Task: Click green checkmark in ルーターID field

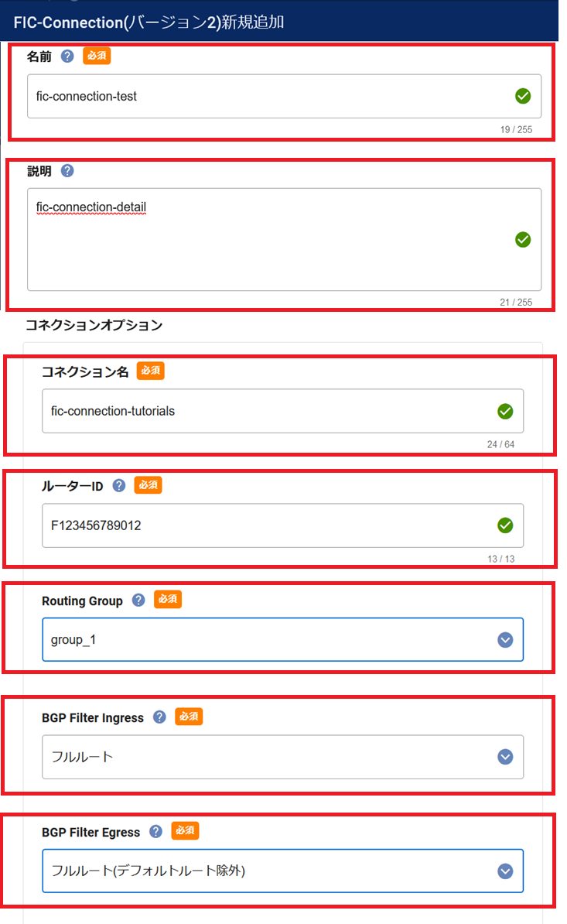Action: (505, 525)
